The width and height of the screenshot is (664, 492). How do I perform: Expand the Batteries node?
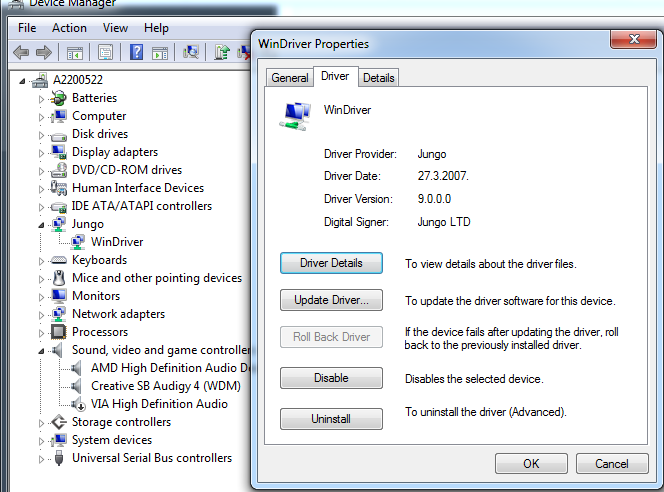click(x=41, y=99)
